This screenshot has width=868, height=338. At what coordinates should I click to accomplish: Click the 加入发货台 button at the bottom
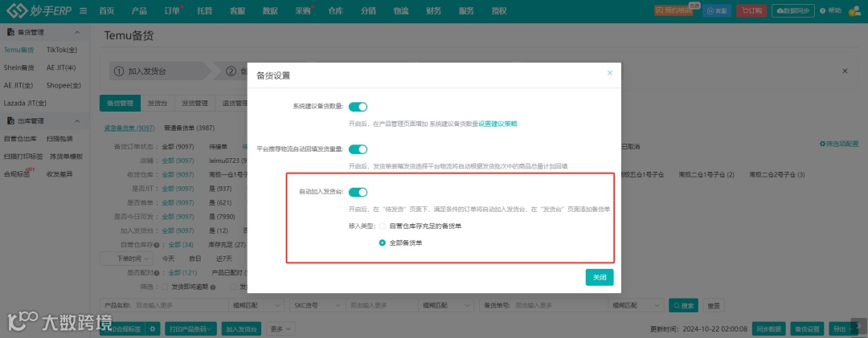pyautogui.click(x=242, y=328)
